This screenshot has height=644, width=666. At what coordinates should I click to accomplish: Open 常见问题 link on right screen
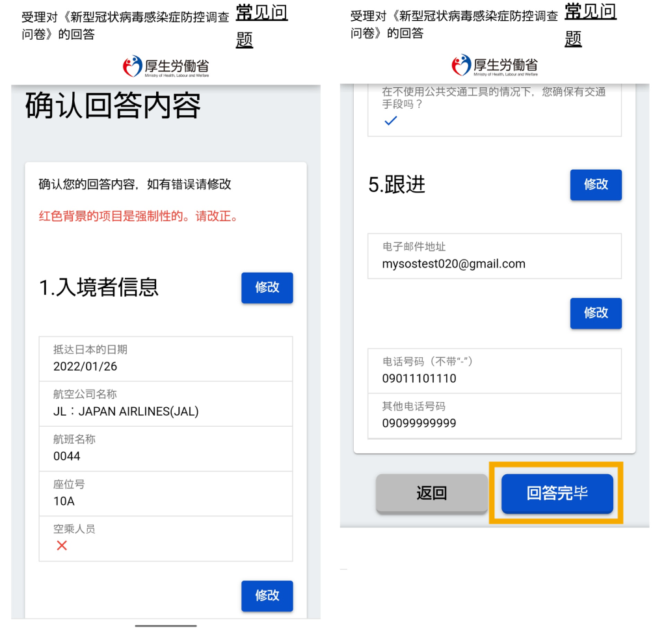(x=590, y=25)
